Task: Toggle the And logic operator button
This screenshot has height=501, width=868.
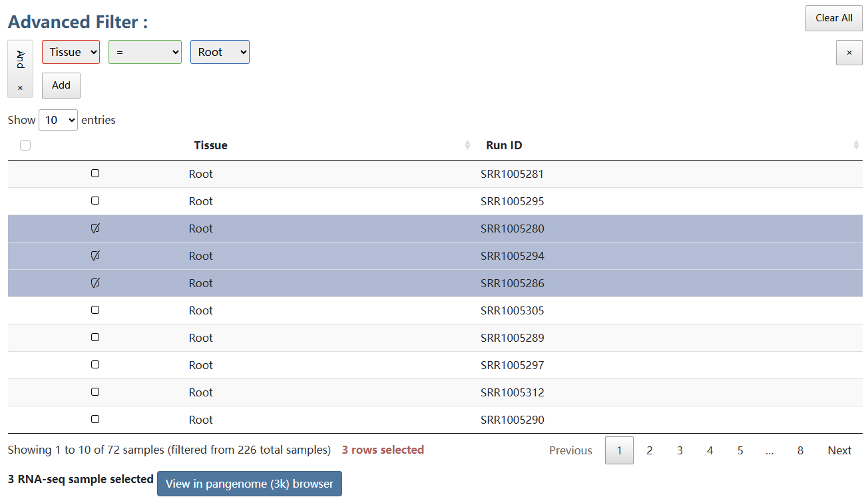Action: [20, 60]
